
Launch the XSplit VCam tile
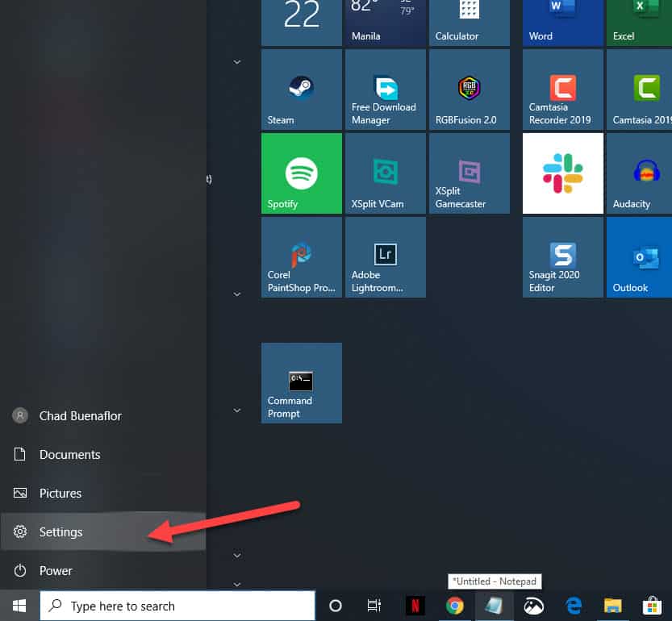pos(386,173)
